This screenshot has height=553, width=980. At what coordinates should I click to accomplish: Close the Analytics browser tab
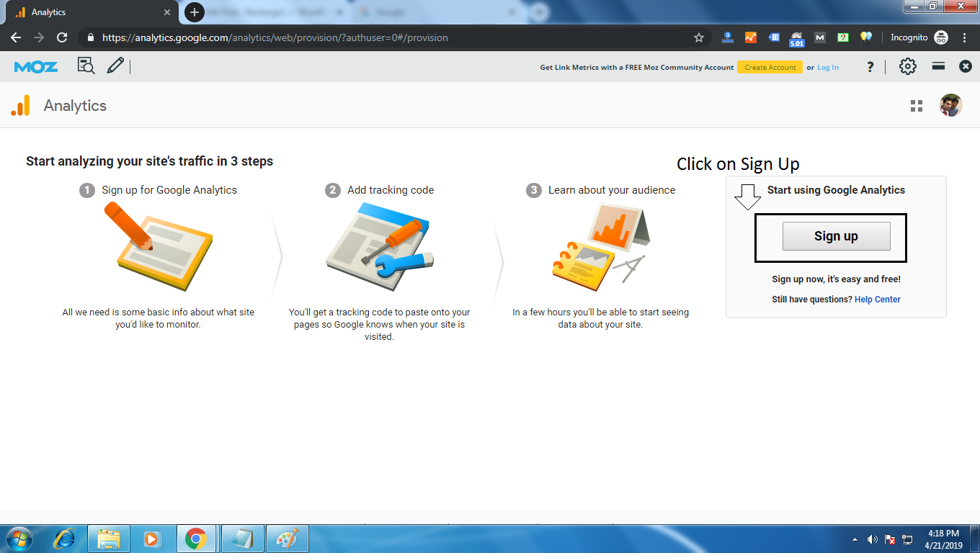[167, 12]
